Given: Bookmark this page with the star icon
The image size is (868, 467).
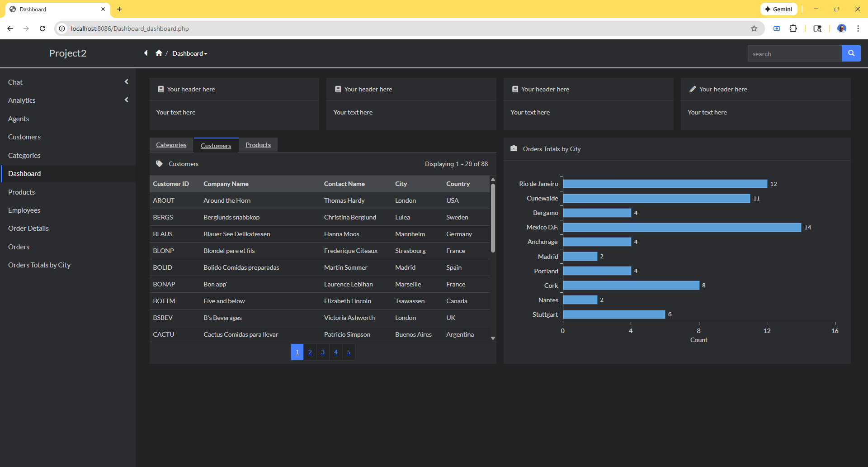Looking at the screenshot, I should tap(754, 29).
